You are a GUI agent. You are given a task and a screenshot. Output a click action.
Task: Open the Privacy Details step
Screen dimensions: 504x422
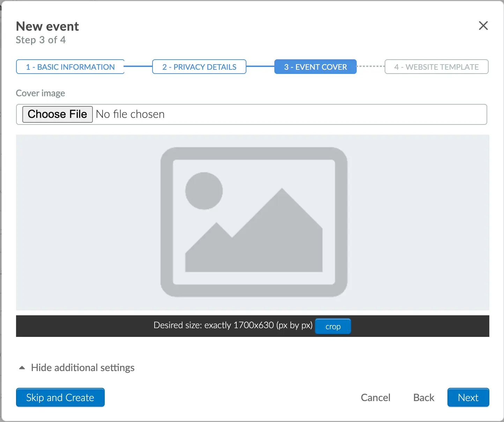point(199,67)
